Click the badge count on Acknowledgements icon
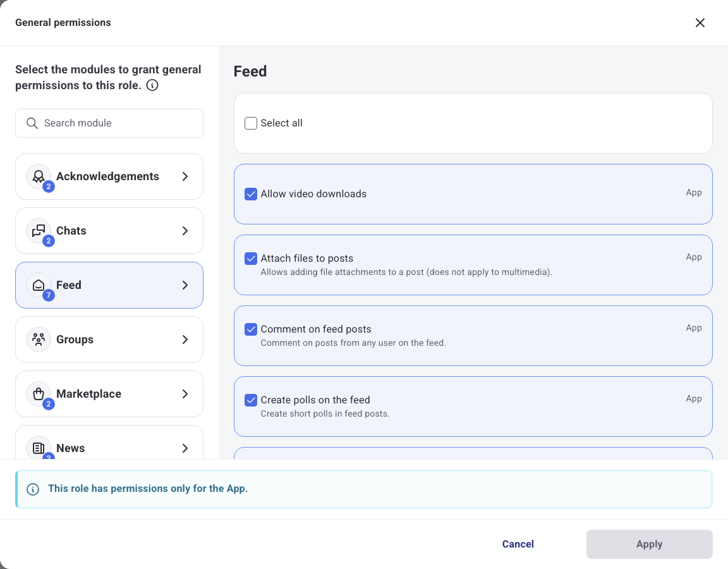Screen dimensions: 728x569 pos(48,187)
